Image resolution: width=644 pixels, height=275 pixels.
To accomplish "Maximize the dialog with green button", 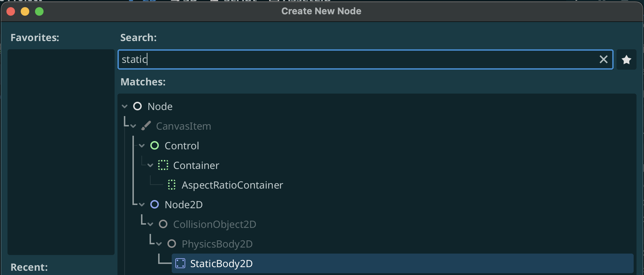I will 39,11.
